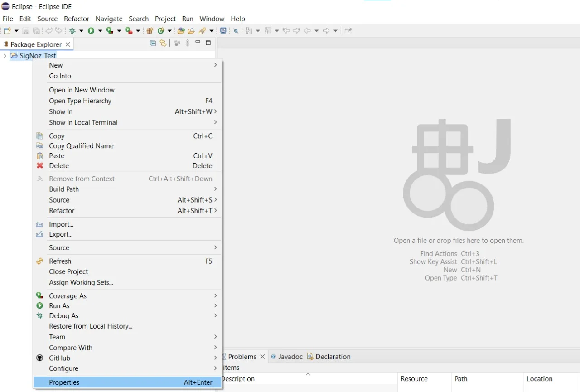The width and height of the screenshot is (580, 392).
Task: Click the Save All toolbar icon
Action: pyautogui.click(x=36, y=31)
